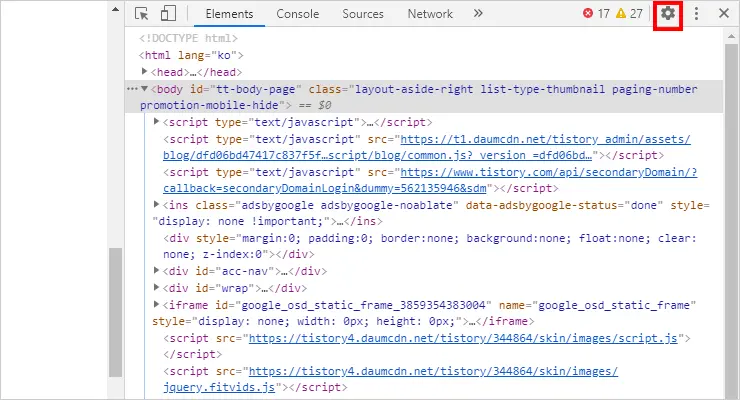Click the ellipsis beside the body element

point(132,89)
